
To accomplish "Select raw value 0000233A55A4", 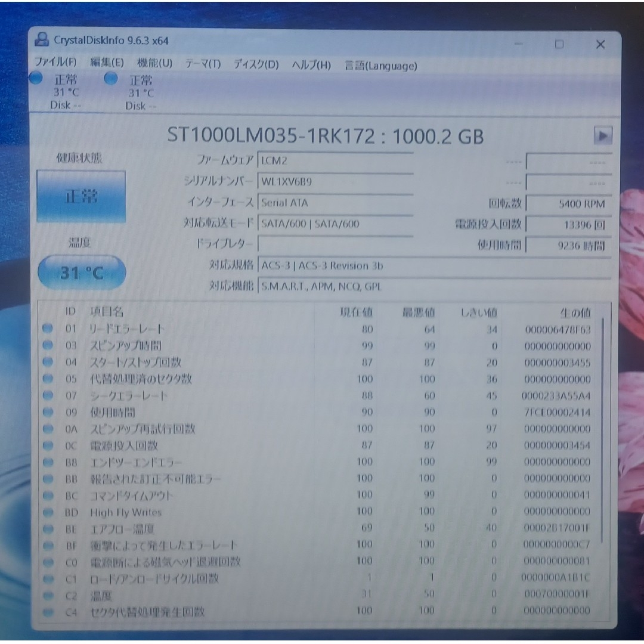I will click(x=556, y=396).
